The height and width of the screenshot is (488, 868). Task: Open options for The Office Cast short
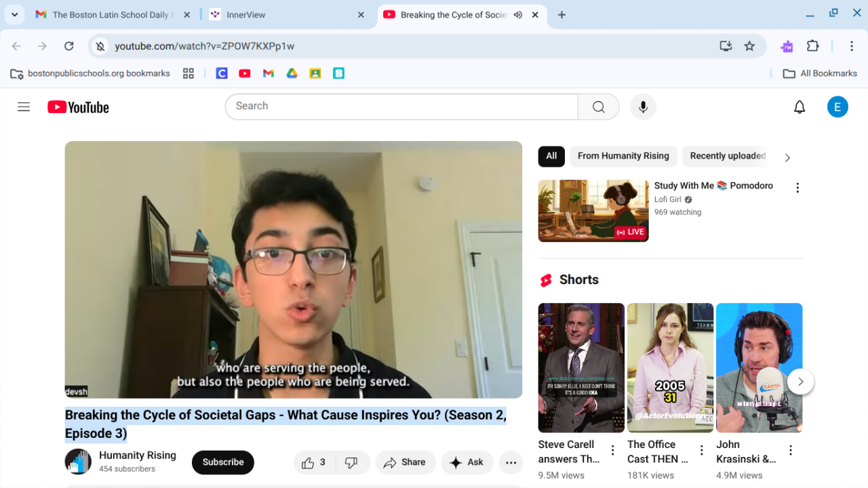point(702,450)
